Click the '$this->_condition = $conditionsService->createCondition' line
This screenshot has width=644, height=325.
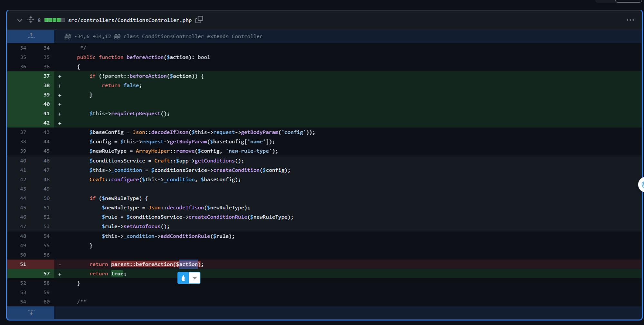point(190,170)
